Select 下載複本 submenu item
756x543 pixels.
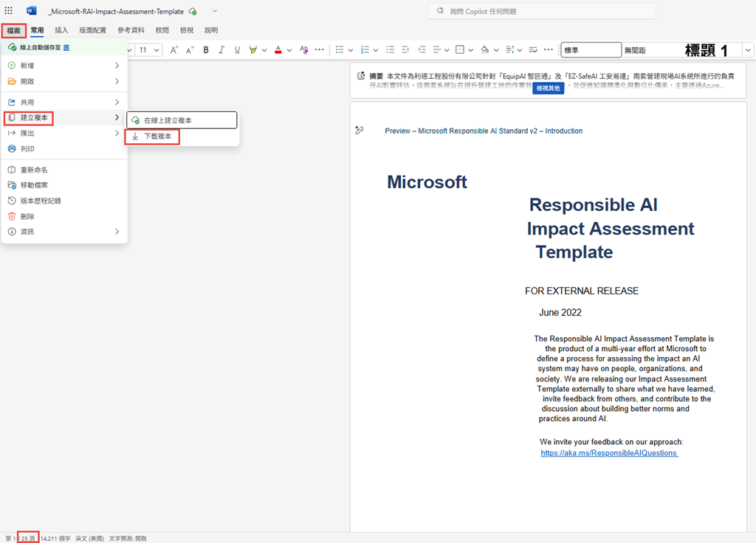[x=182, y=136]
